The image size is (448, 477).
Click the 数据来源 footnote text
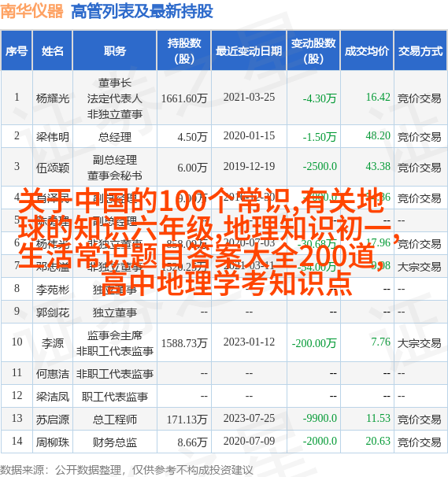pos(126,470)
